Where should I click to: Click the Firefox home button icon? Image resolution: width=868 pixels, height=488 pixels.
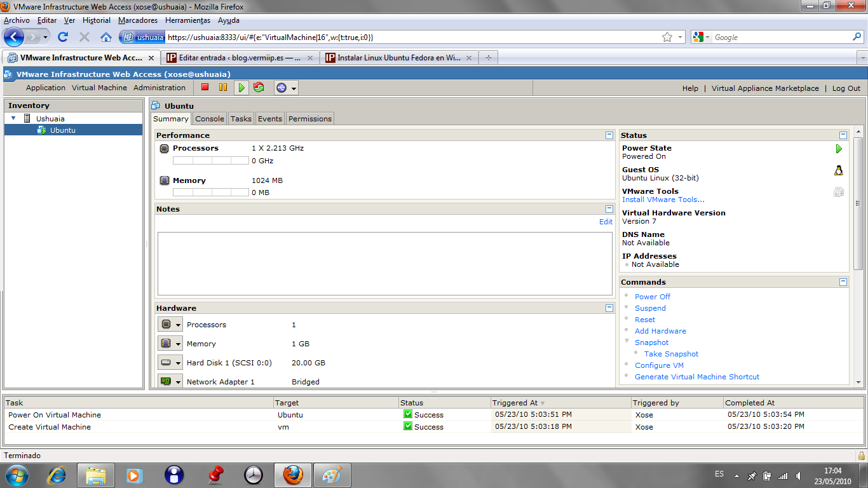[x=106, y=37]
